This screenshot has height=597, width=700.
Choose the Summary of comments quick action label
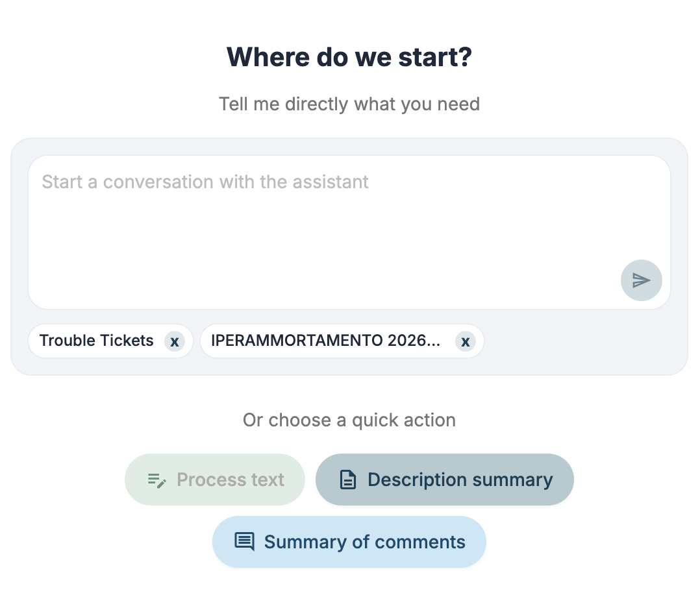(365, 542)
